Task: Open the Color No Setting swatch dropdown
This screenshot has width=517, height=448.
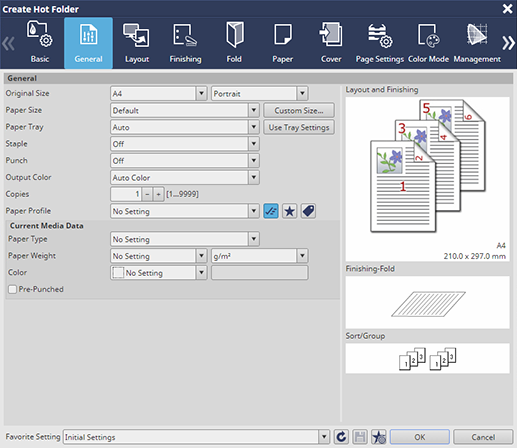Action: coord(159,273)
